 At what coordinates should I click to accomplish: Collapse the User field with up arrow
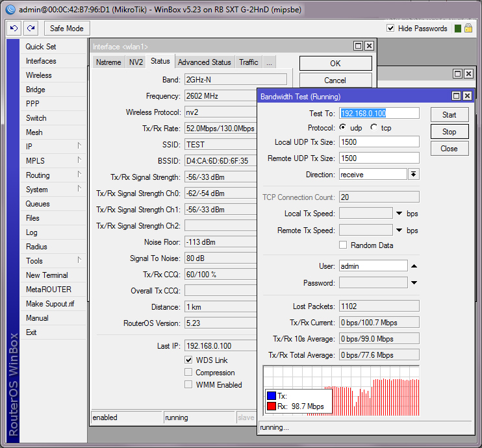click(414, 266)
